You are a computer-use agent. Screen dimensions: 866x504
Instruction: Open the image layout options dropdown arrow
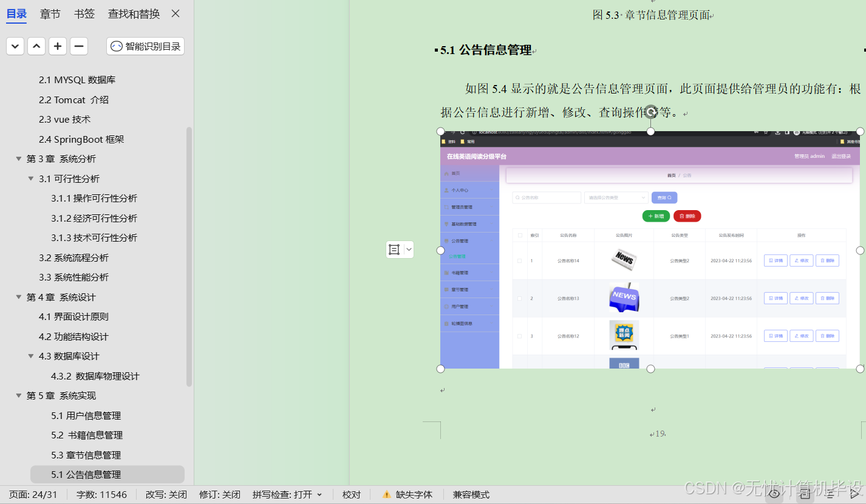pos(409,250)
